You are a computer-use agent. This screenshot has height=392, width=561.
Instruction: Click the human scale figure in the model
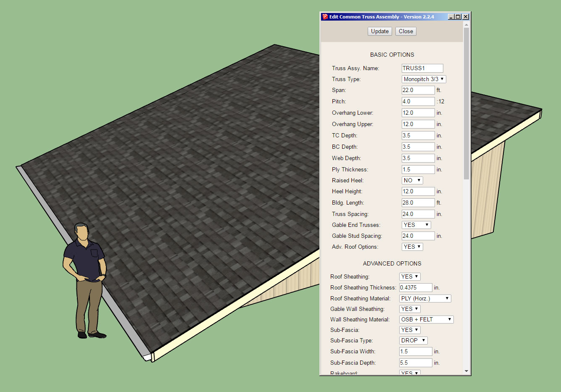[86, 281]
